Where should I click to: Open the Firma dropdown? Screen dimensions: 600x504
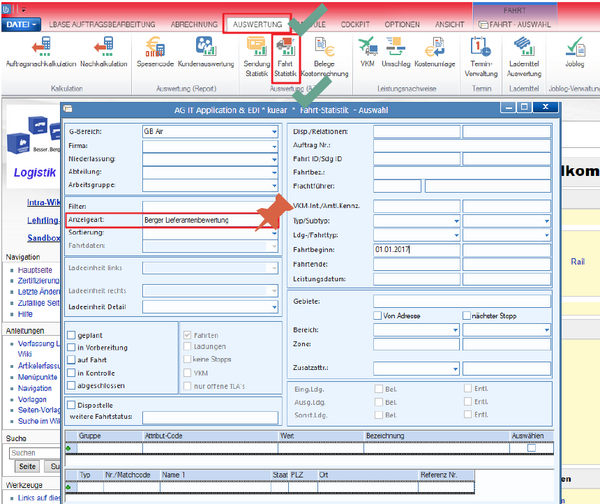click(x=274, y=146)
